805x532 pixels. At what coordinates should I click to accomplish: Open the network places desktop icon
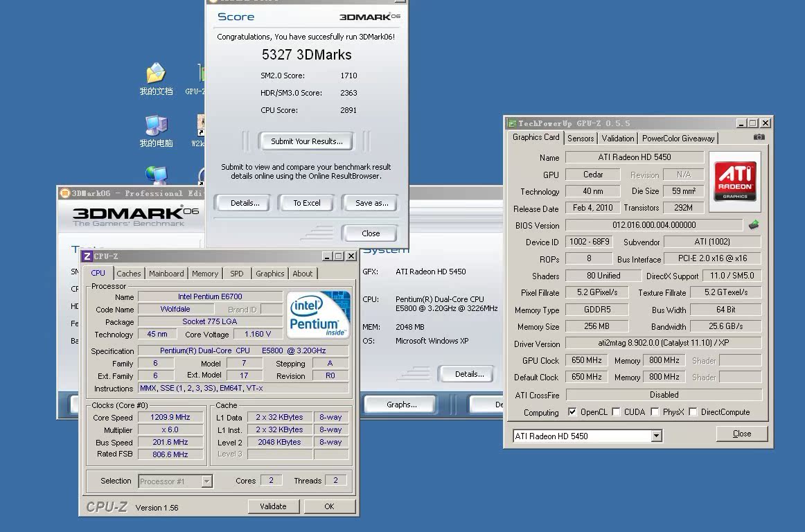(x=156, y=176)
